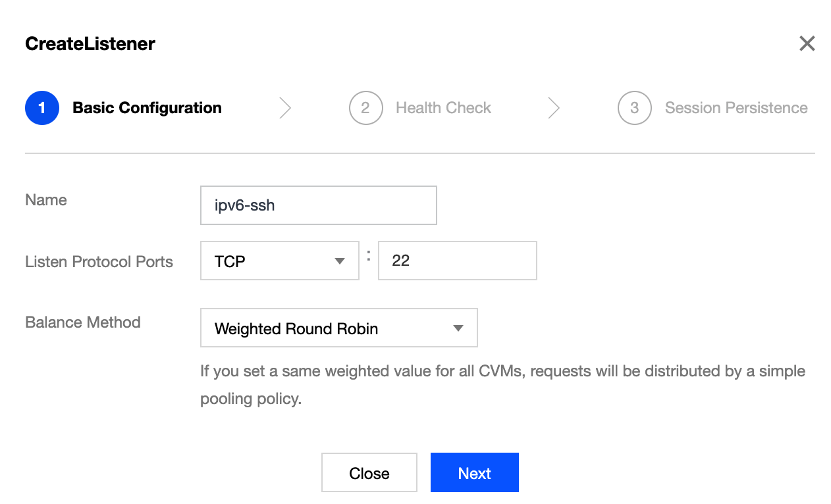Click the arrow on the TCP protocol selector

coord(340,261)
